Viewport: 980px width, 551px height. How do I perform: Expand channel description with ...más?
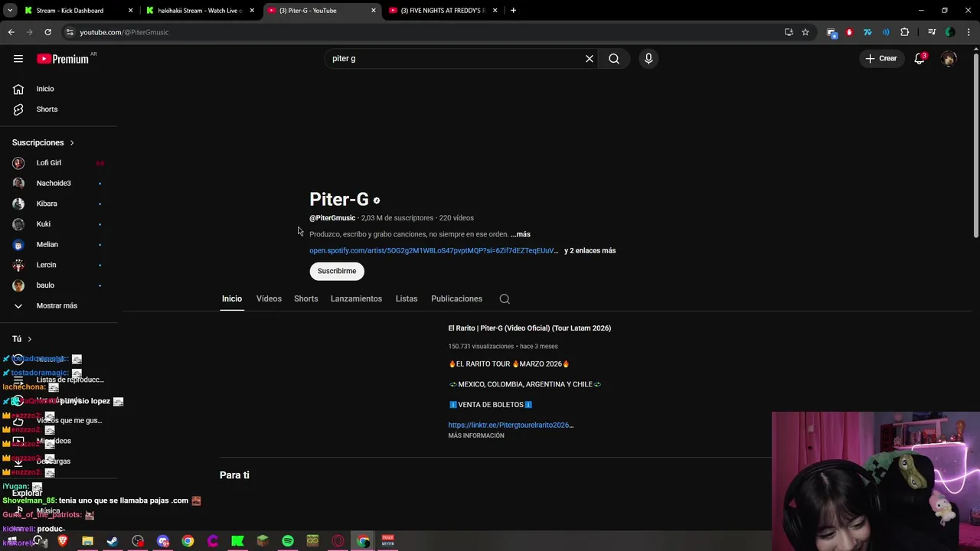point(521,234)
